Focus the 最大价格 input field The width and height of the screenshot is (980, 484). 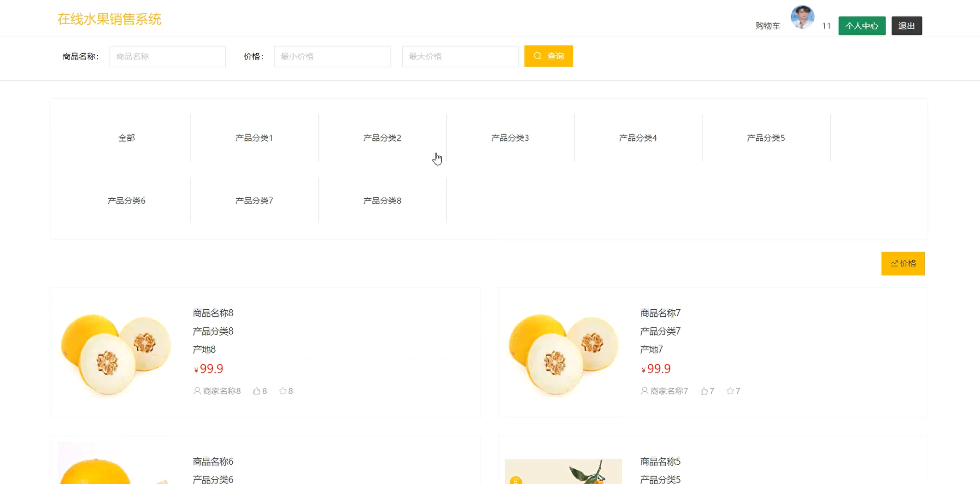tap(460, 56)
